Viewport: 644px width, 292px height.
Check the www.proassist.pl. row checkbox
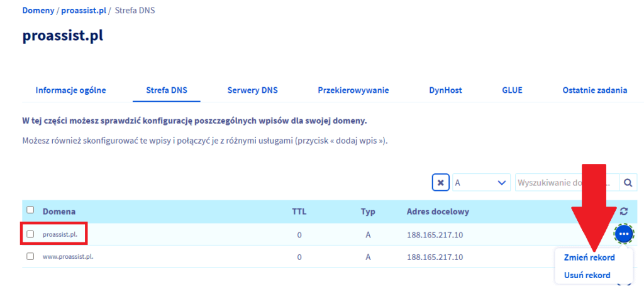30,256
